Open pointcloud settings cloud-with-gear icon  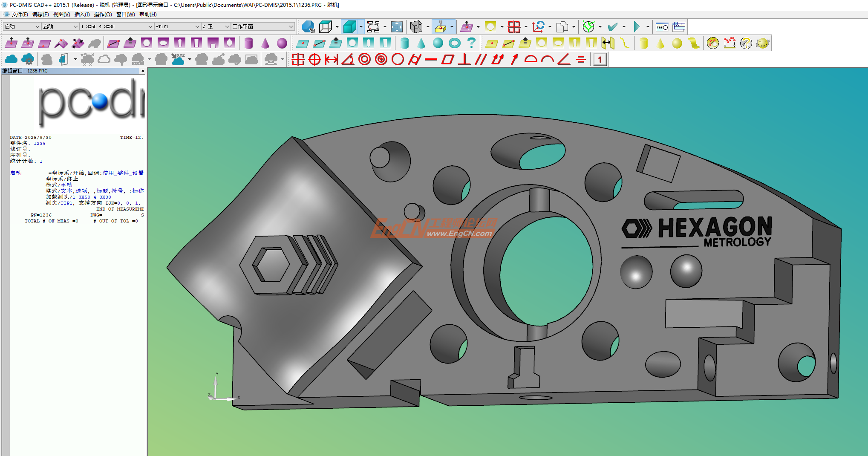pos(28,59)
